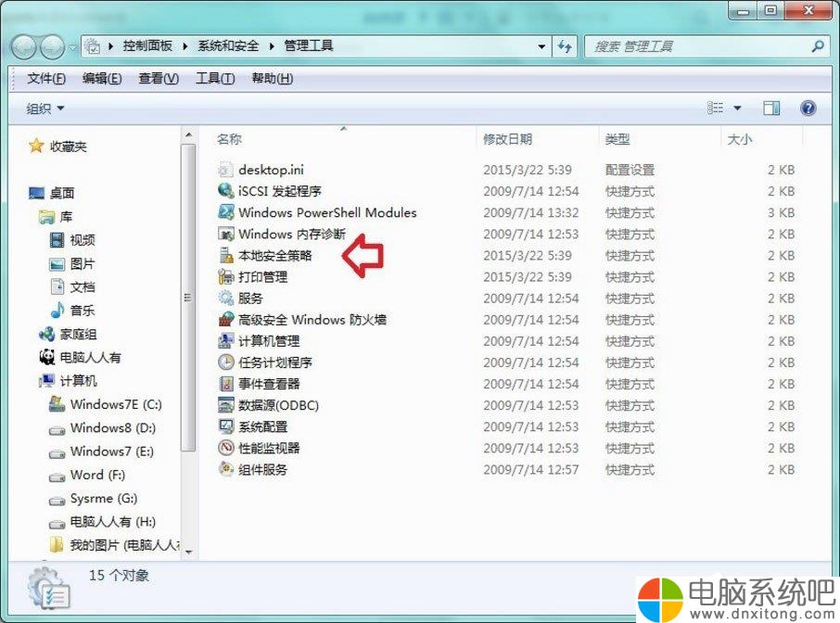Expand the arrow after 控制面板 in address bar
This screenshot has width=840, height=623.
(185, 46)
